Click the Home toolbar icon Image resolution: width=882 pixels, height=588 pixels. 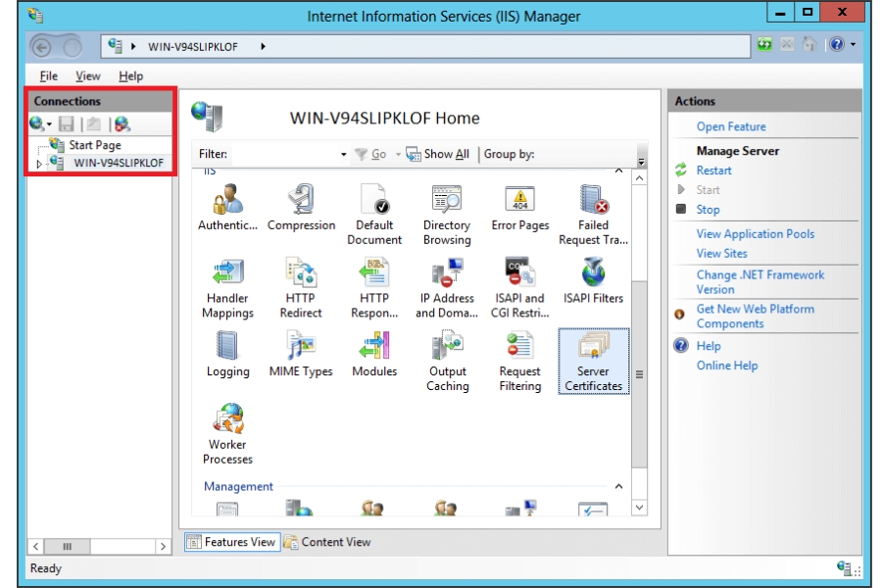pyautogui.click(x=808, y=44)
